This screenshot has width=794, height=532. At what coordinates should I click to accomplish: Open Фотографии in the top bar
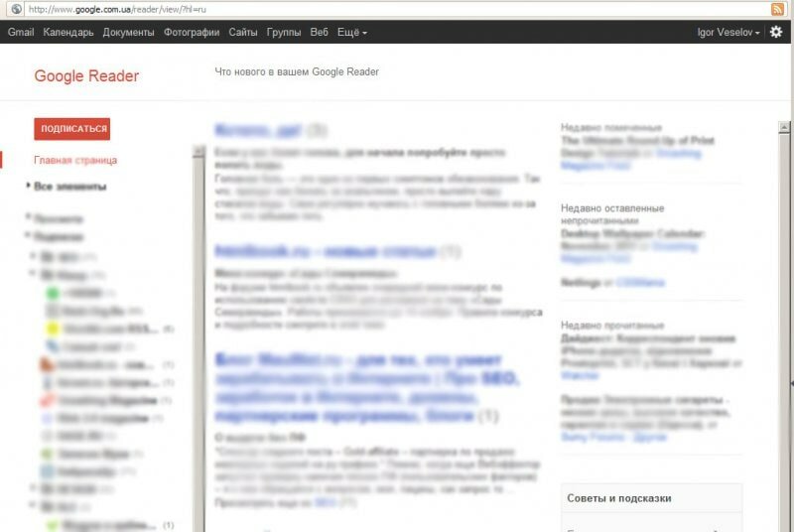click(x=192, y=33)
